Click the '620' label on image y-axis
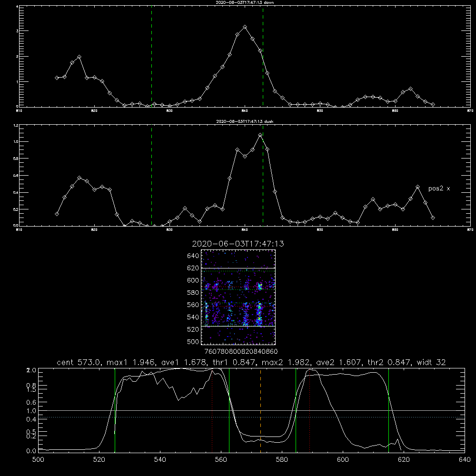Viewport: 476px width, 476px height. coord(193,268)
